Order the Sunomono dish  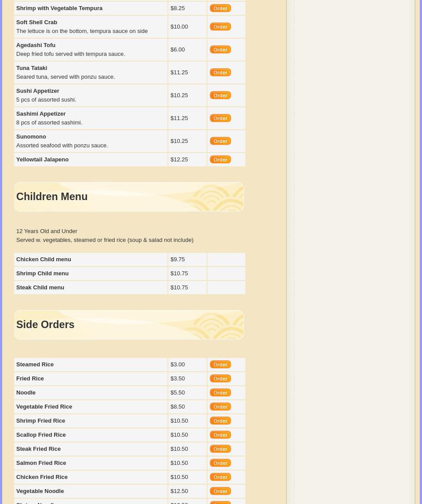point(220,141)
